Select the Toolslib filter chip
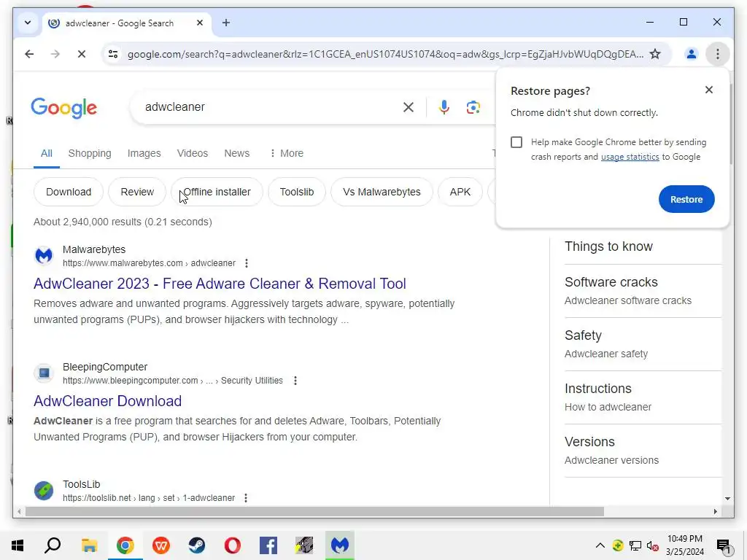 click(x=297, y=192)
